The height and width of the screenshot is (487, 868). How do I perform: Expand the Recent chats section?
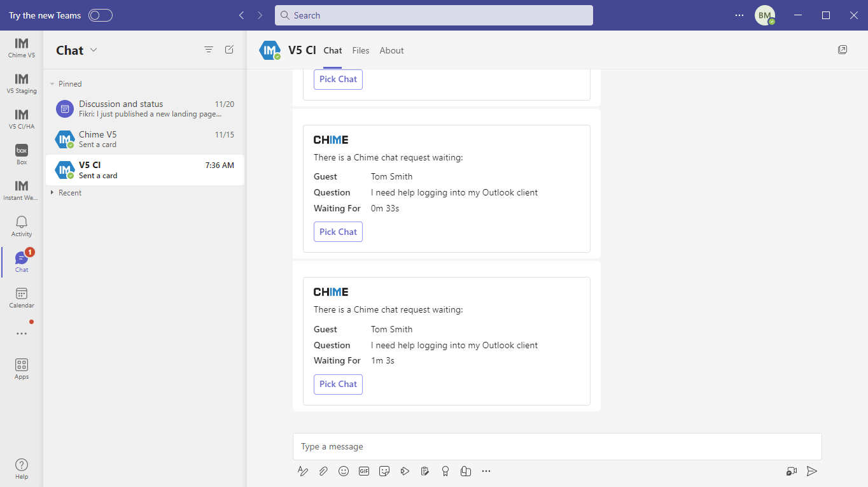click(66, 193)
